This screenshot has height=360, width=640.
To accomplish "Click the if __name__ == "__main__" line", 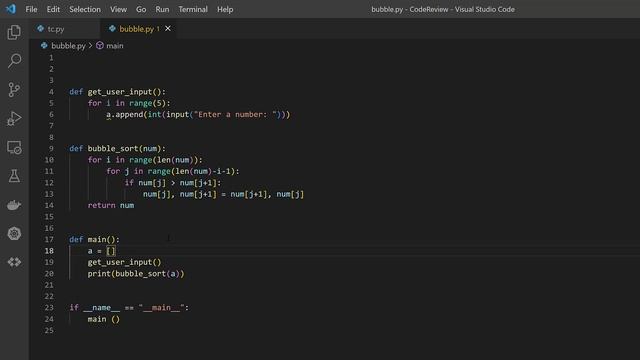I will [129, 308].
